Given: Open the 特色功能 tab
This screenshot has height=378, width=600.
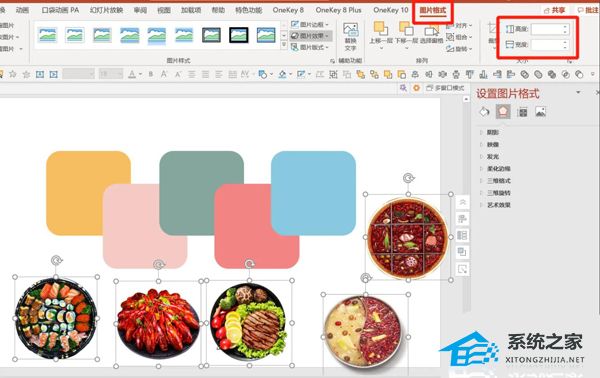Looking at the screenshot, I should (x=248, y=10).
